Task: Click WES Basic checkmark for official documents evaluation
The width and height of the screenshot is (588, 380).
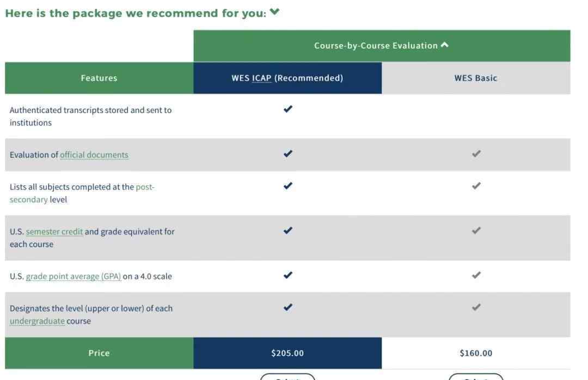Action: [x=476, y=154]
